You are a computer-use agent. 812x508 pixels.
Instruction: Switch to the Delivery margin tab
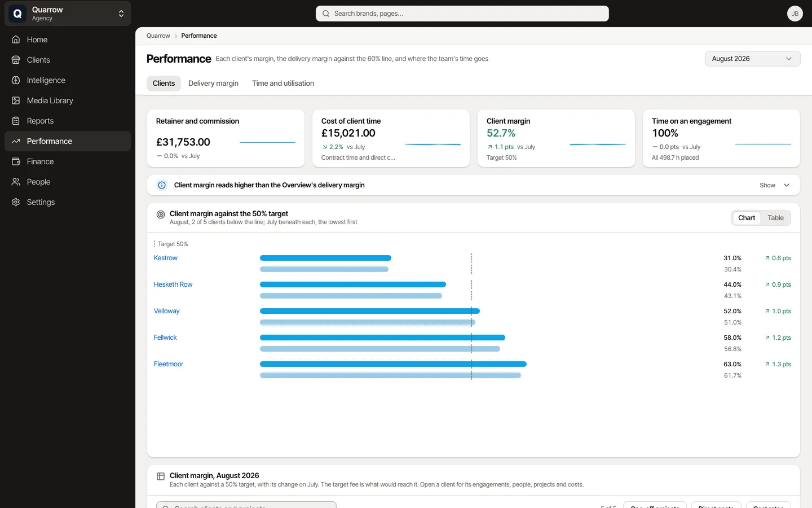[213, 84]
